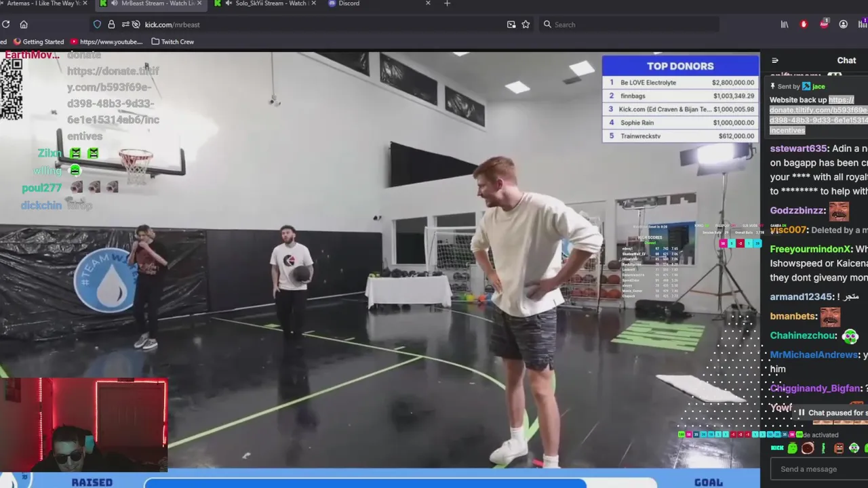
Task: Click username FreeyourmindonX in chat
Action: [810, 249]
